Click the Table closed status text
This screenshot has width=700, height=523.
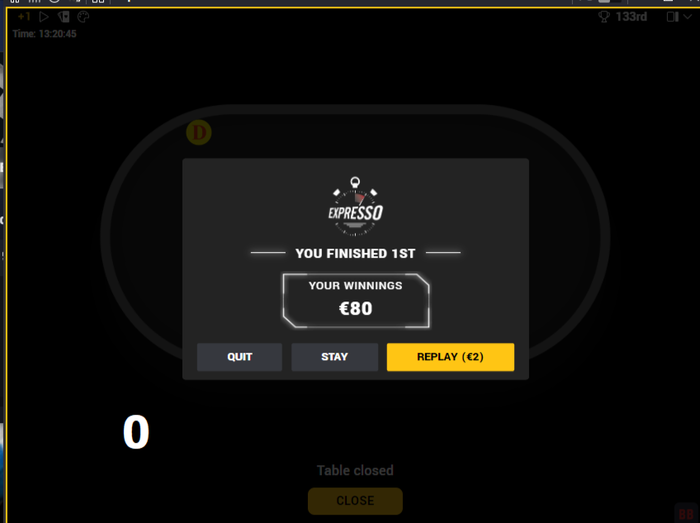[x=355, y=470]
